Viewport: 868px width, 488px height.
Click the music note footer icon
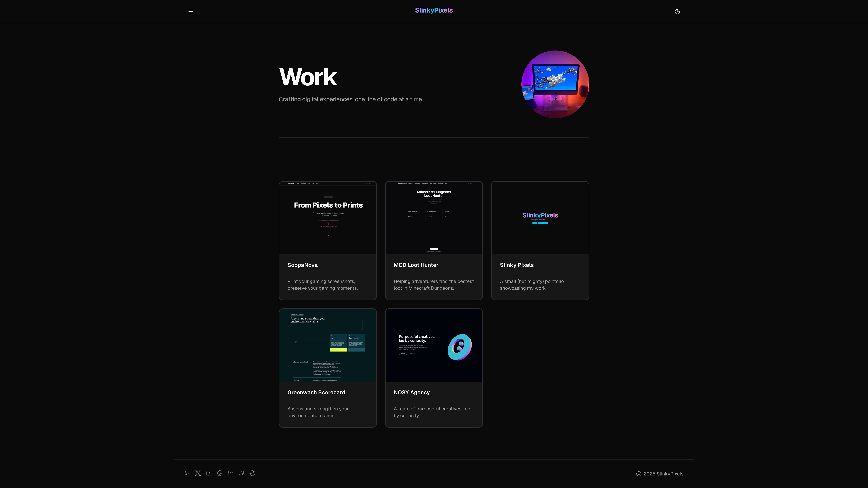pyautogui.click(x=241, y=473)
